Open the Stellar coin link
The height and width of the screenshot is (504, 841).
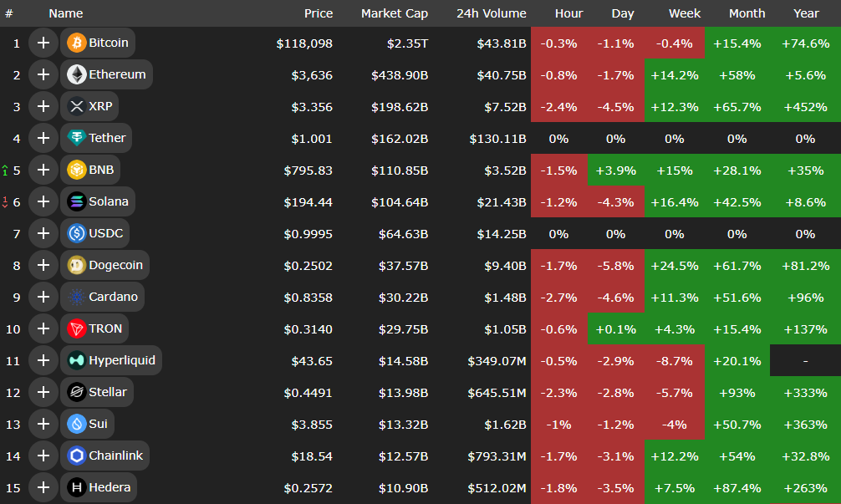click(107, 392)
